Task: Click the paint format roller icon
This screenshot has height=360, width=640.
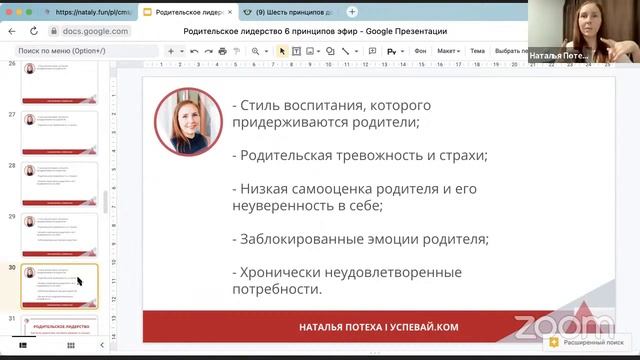Action: 236,51
